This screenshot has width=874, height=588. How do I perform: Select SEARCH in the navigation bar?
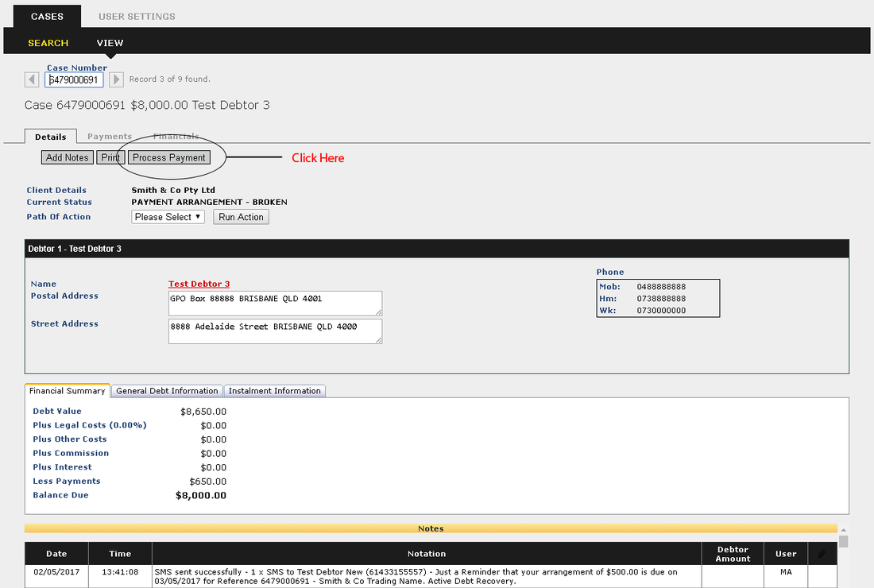tap(48, 43)
